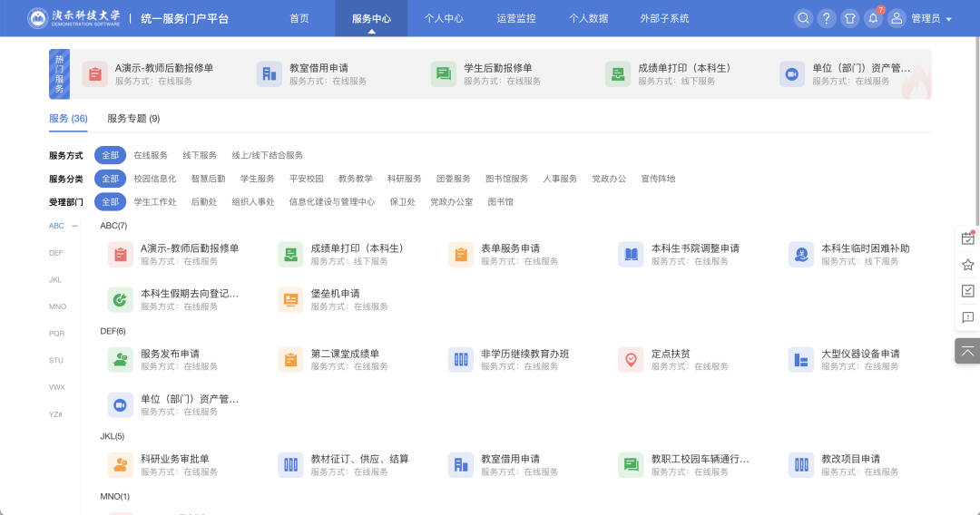
Task: Open the notification bell with 7 badge
Action: click(x=873, y=18)
